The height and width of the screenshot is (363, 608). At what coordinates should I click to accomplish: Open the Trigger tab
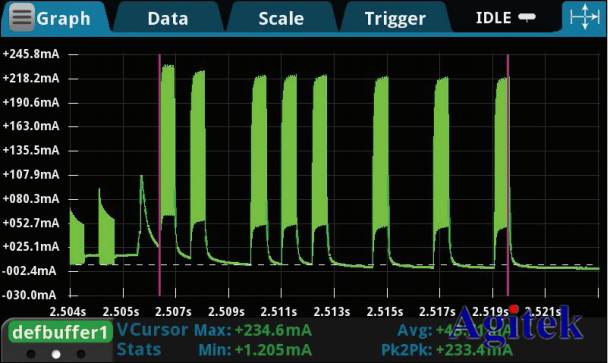tap(395, 18)
